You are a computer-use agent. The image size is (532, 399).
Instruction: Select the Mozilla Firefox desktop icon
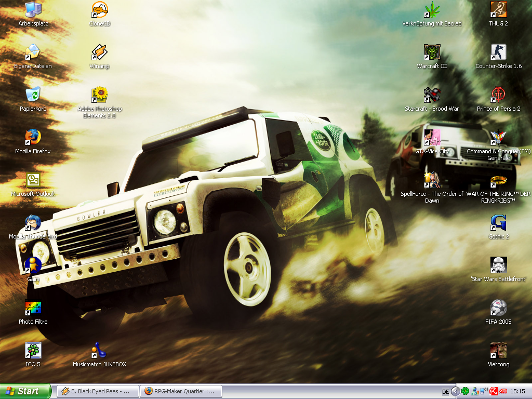pos(33,138)
